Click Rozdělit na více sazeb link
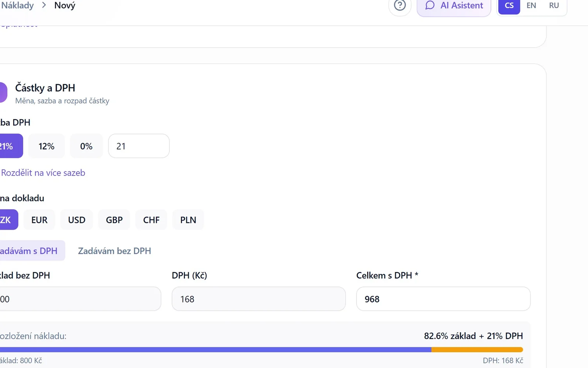Image resolution: width=588 pixels, height=368 pixels. [43, 173]
